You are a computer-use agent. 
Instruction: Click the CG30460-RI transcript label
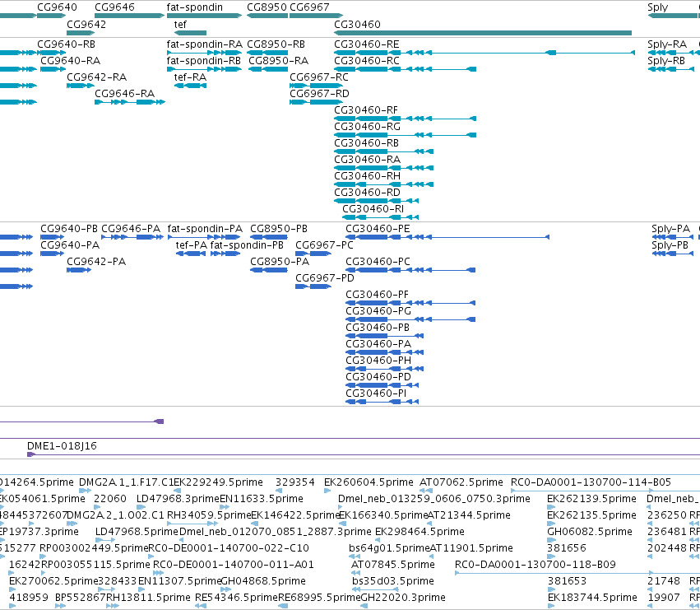tap(373, 209)
